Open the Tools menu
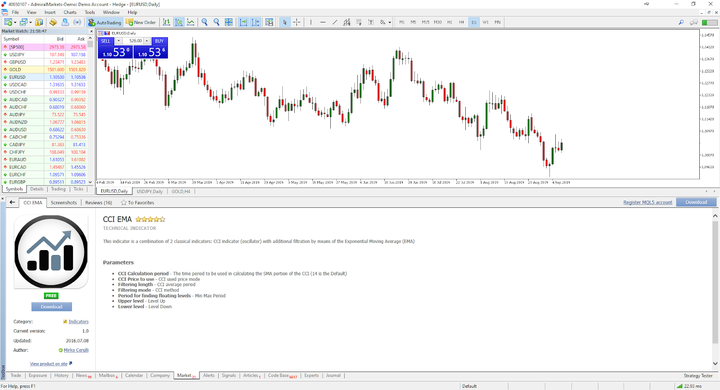Screen dimensions: 720x390 click(90, 12)
